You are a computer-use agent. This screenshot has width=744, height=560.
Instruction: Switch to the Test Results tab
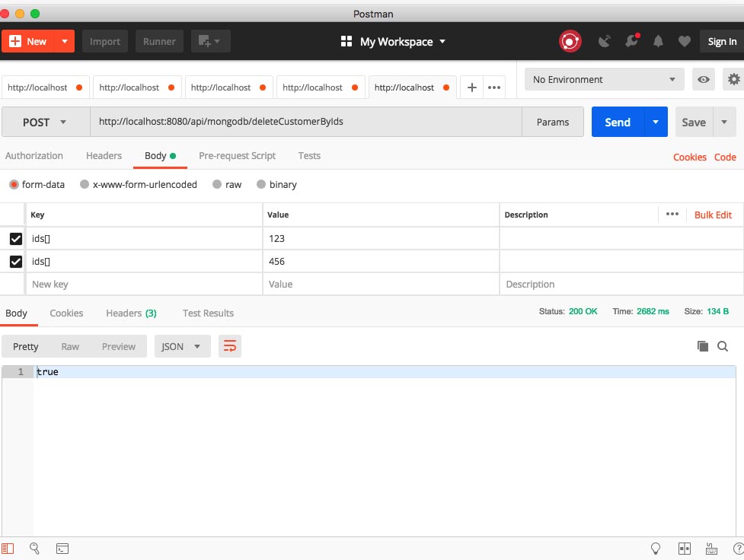point(208,313)
